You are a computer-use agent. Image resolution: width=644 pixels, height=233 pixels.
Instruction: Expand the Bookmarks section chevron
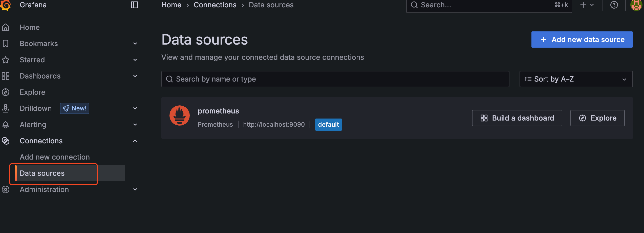tap(135, 44)
